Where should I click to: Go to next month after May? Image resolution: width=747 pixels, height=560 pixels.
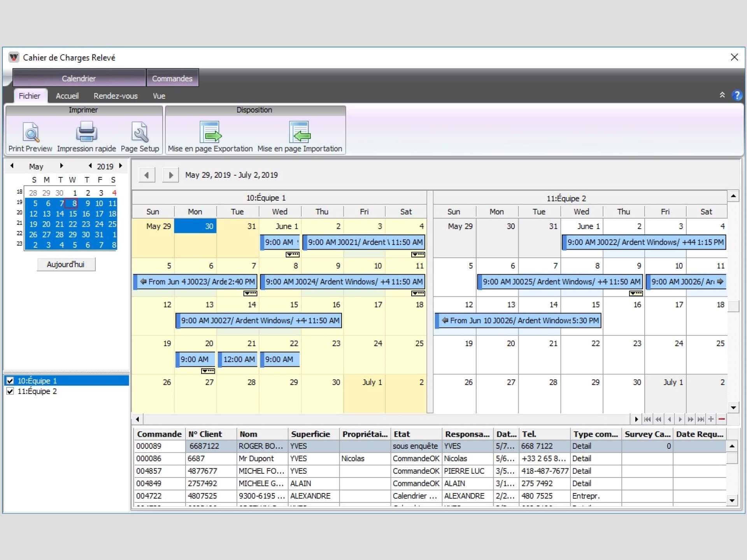tap(61, 166)
